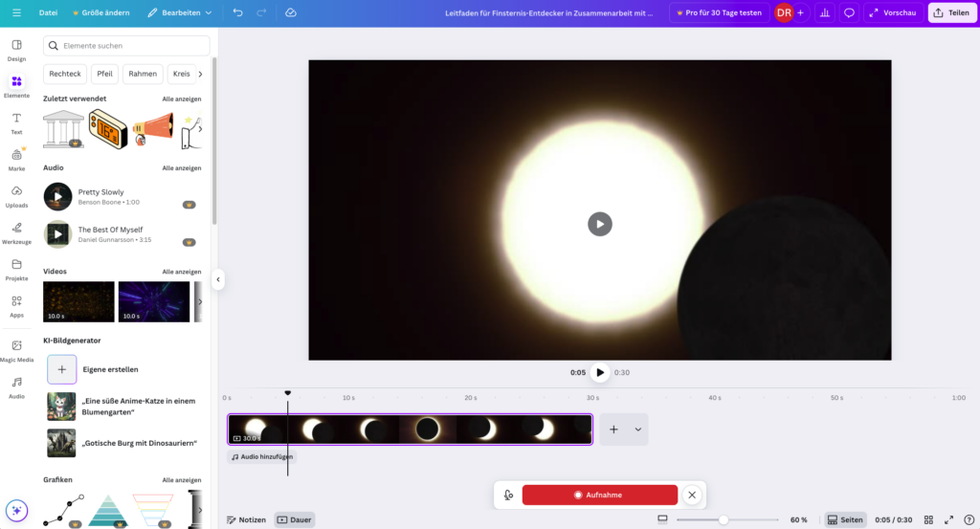Screen dimensions: 980x529
Task: Open the Uploads panel in sidebar
Action: (x=16, y=195)
